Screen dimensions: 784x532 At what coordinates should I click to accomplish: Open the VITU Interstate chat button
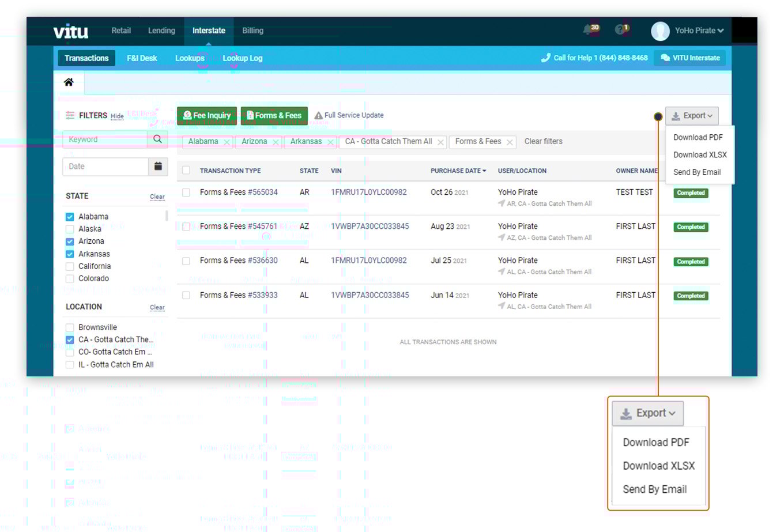tap(690, 58)
